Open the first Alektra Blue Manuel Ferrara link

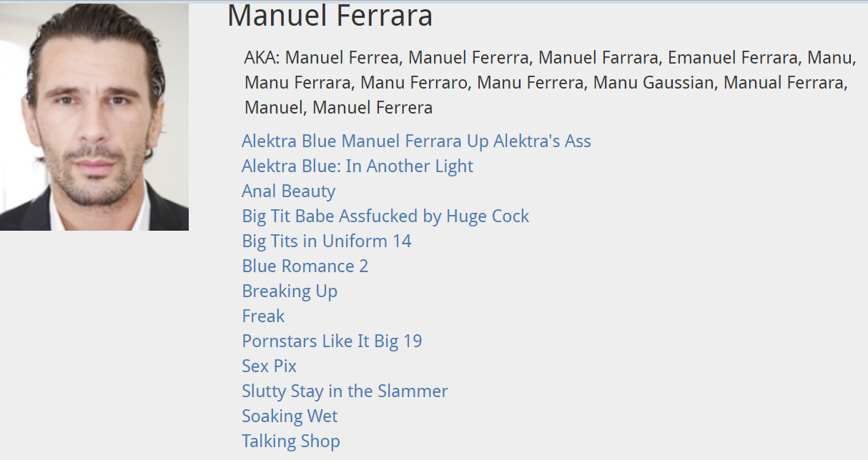(416, 141)
